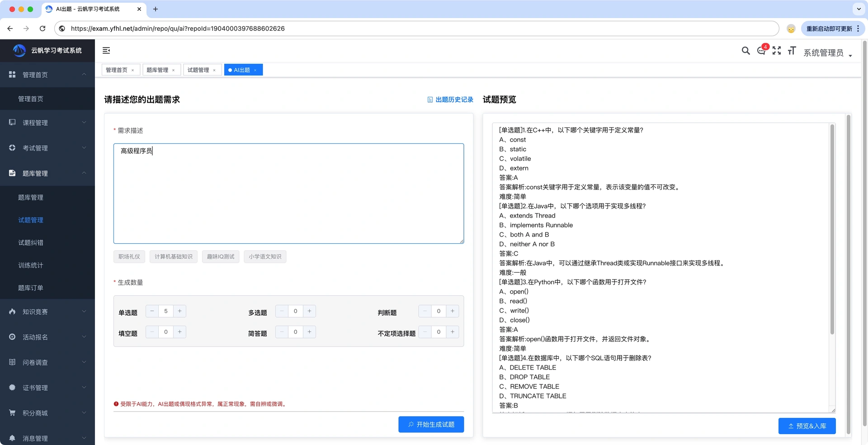Open the search magnifier icon
Viewport: 868px width, 445px height.
746,51
